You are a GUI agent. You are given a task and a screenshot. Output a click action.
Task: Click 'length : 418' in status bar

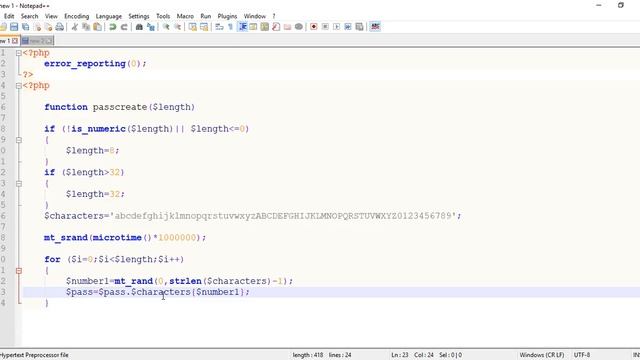[308, 355]
